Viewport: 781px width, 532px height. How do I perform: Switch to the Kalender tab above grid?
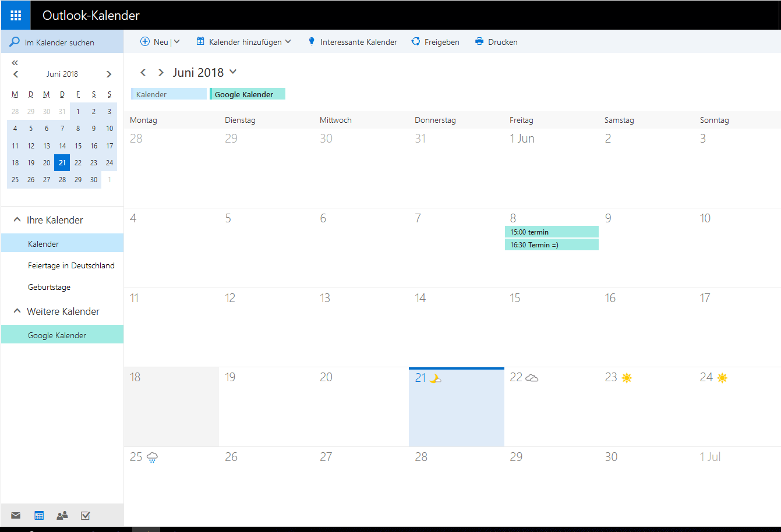pyautogui.click(x=169, y=94)
